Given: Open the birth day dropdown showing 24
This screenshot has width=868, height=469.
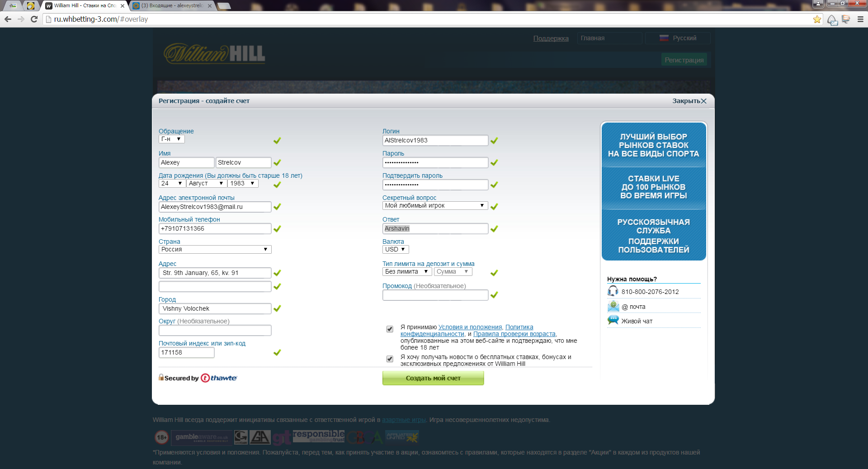Looking at the screenshot, I should click(x=172, y=184).
